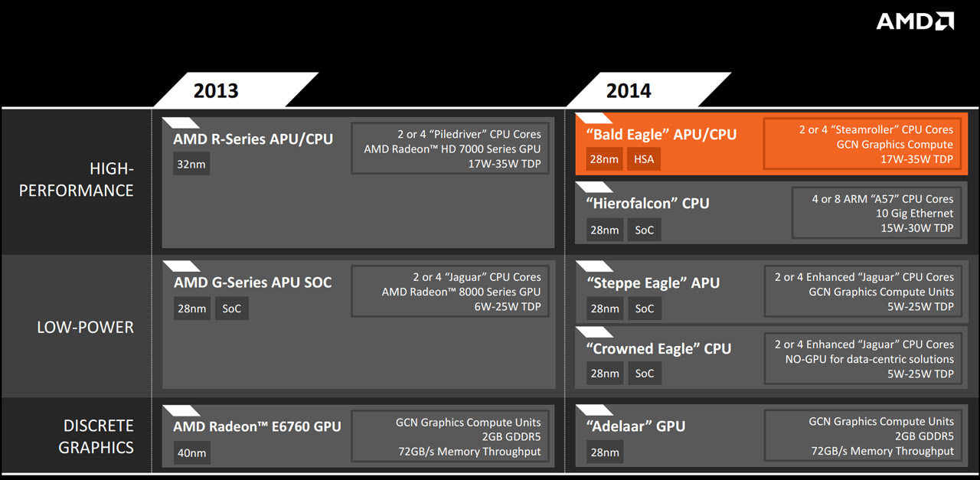Click the HIGH-PERFORMANCE category label
The image size is (980, 480).
click(77, 179)
